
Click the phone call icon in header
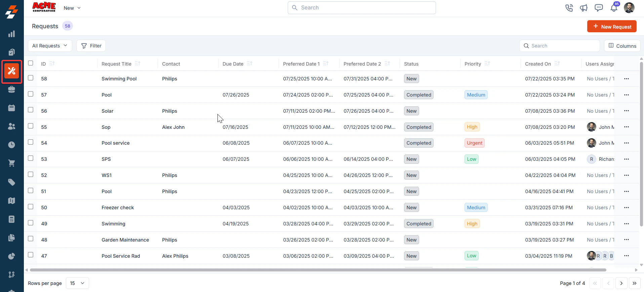coord(569,8)
